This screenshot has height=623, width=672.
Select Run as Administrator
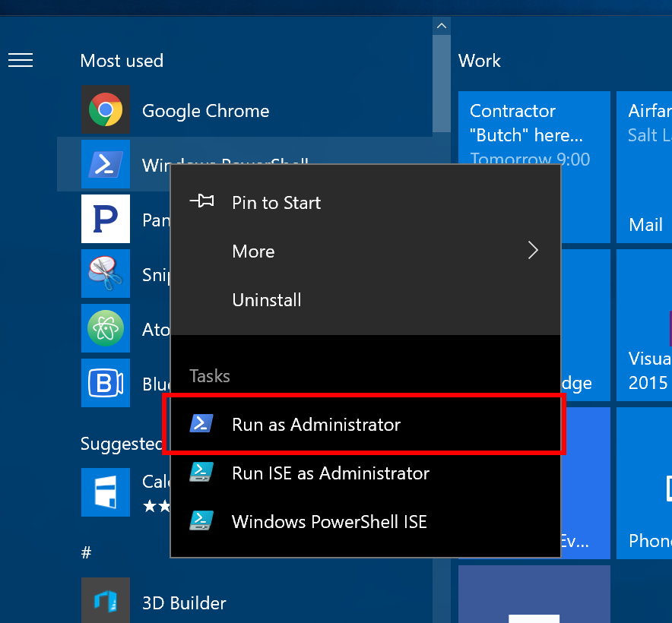point(316,424)
